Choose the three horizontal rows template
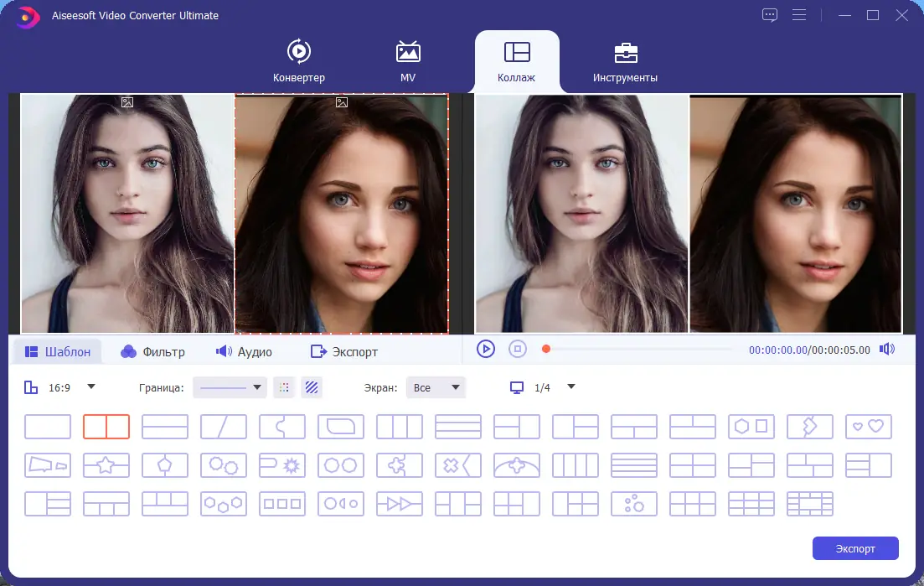 [x=458, y=427]
